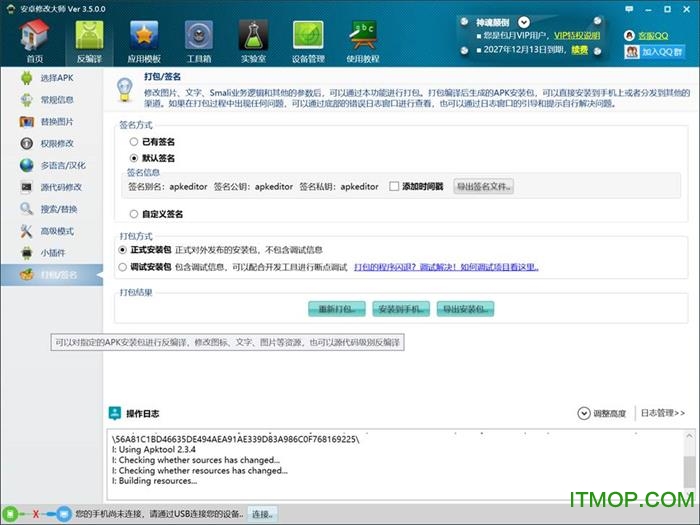700x525 pixels.
Task: Open the 使用教程 tutorial icon
Action: 362,38
